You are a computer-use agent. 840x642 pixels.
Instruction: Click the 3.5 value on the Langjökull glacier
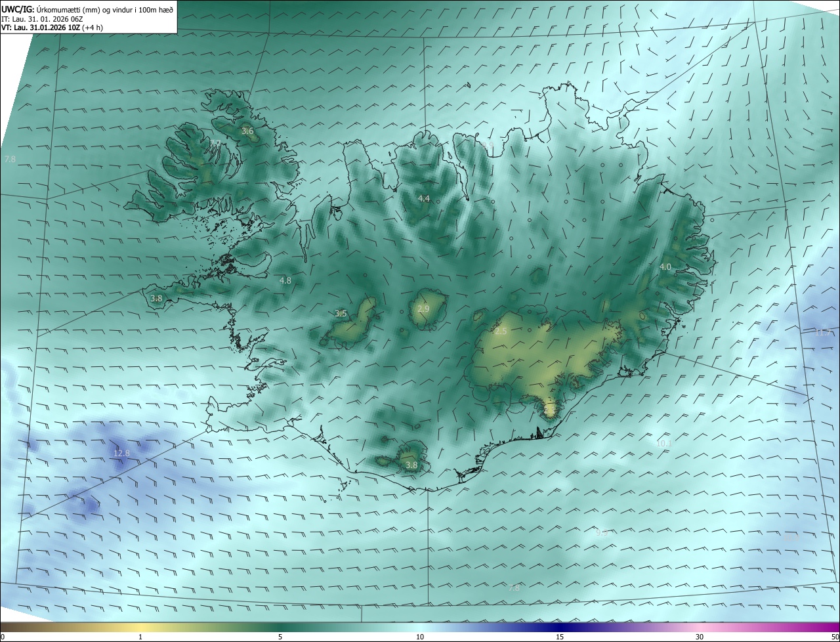coord(341,314)
